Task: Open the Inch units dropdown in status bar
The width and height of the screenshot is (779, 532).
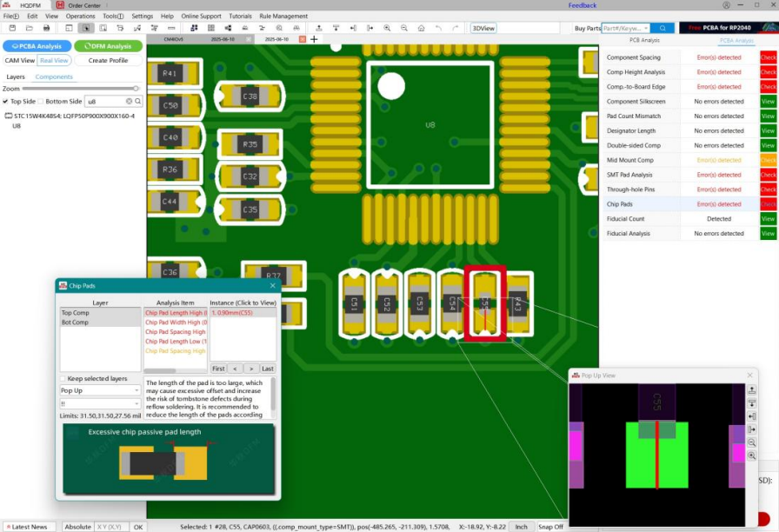Action: pos(520,527)
